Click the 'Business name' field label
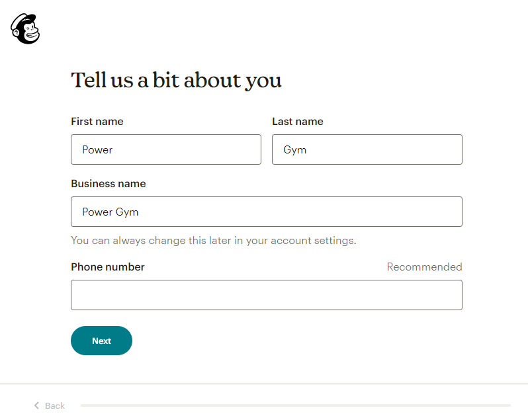Screen dimensions: 528x420 pos(109,184)
